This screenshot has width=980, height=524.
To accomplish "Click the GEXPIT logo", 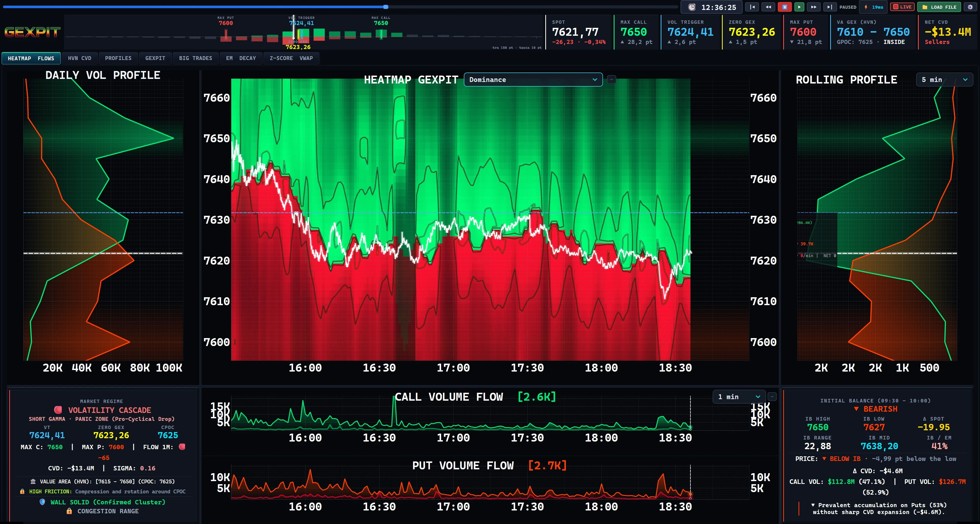I will [32, 32].
